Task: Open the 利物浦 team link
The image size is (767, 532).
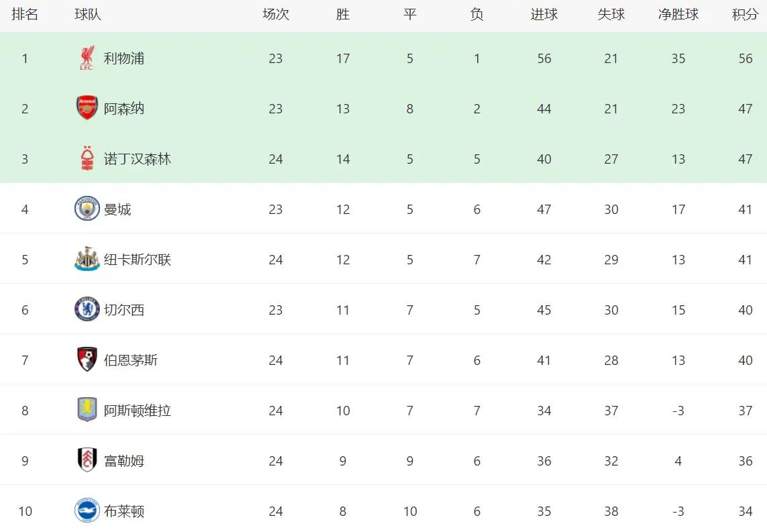Action: pos(124,58)
